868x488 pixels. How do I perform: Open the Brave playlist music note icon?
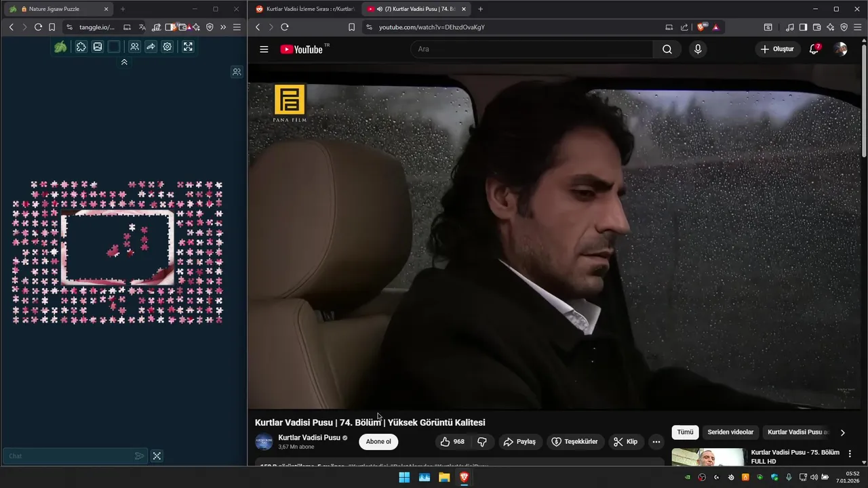[790, 27]
